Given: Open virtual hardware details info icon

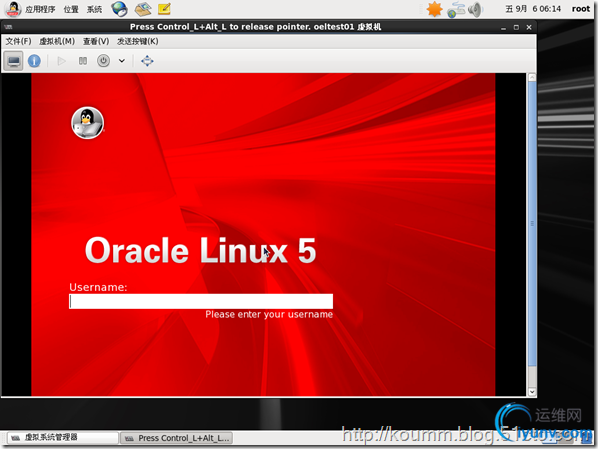Looking at the screenshot, I should coord(34,61).
